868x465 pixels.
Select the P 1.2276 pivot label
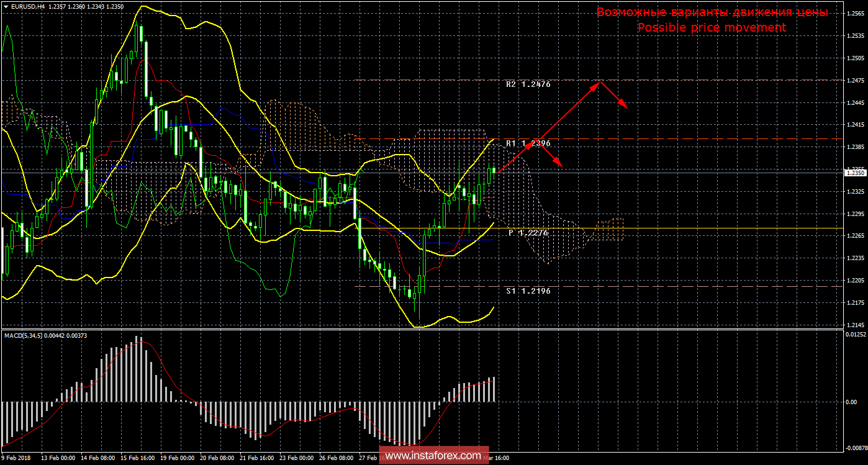pyautogui.click(x=530, y=232)
